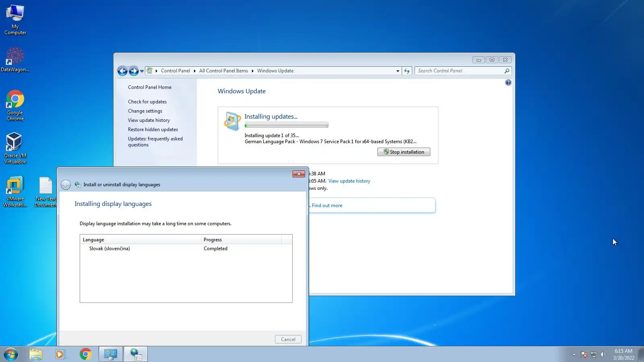Open recent pages dropdown next to Forward
The height and width of the screenshot is (362, 644).
(x=142, y=71)
